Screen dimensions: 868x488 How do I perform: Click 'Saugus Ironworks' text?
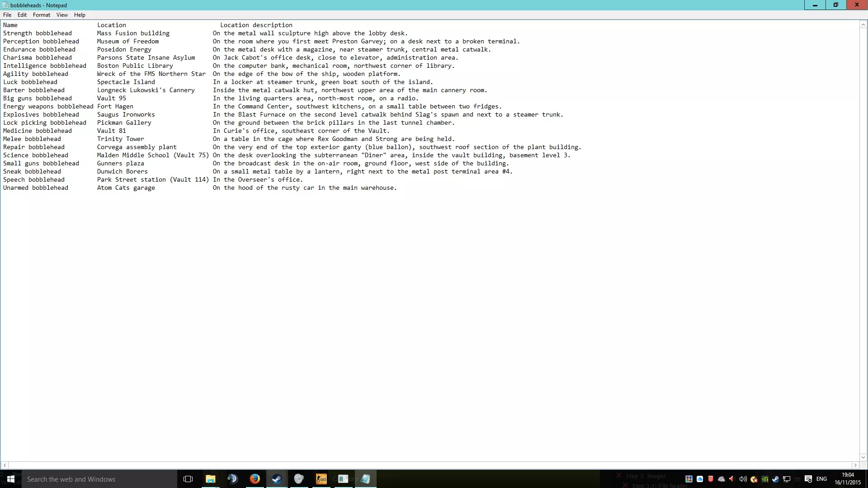(126, 115)
